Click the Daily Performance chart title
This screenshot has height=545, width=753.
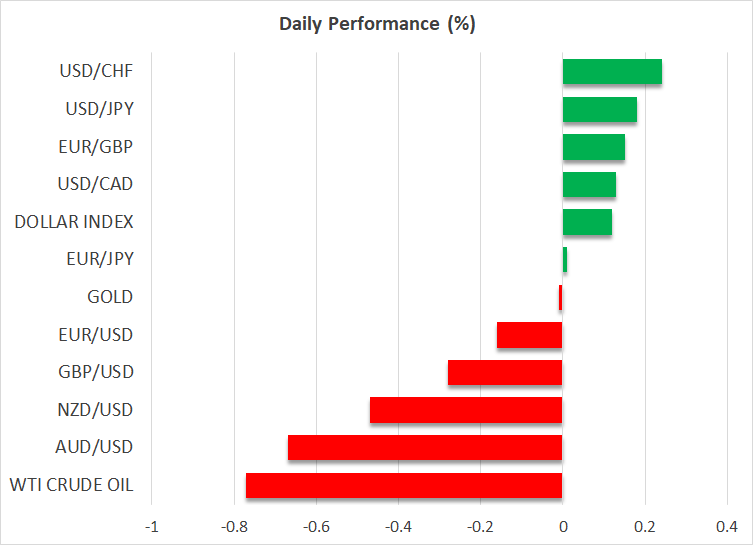(376, 24)
